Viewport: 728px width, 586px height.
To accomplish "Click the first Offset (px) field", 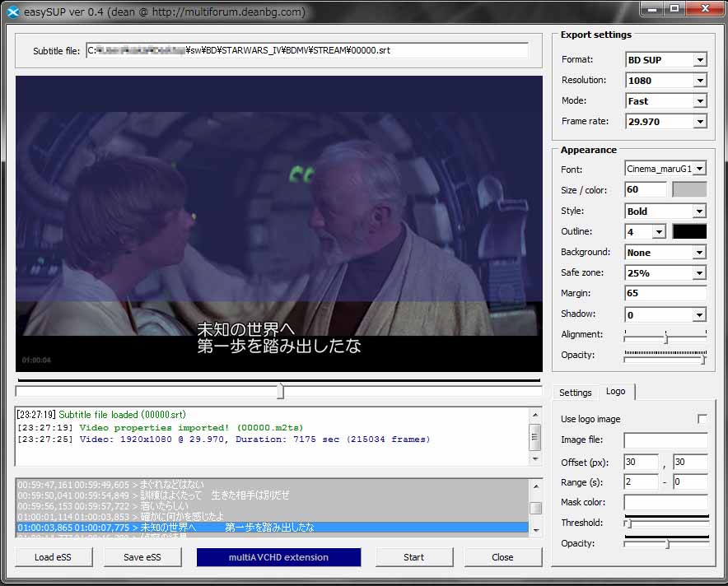I will coord(642,462).
